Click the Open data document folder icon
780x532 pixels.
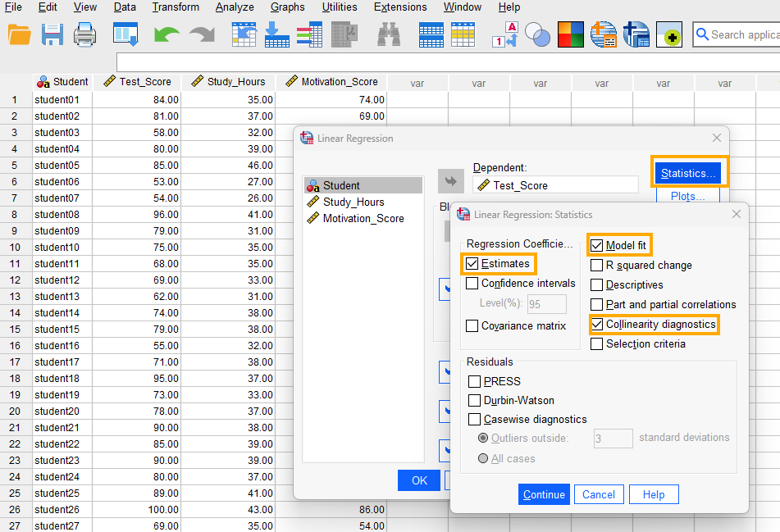coord(19,34)
